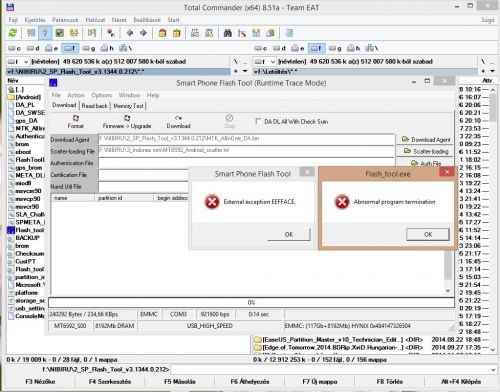
Task: Click the F8 Törlés button
Action: (389, 382)
